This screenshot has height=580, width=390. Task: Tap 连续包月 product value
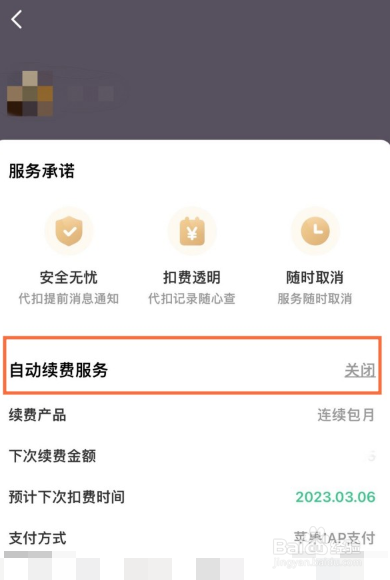346,415
